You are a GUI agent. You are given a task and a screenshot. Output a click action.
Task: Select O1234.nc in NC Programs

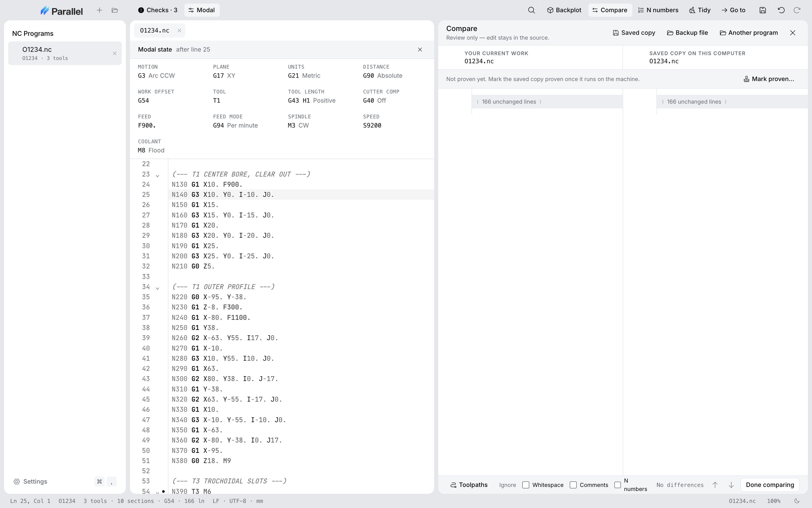point(65,53)
